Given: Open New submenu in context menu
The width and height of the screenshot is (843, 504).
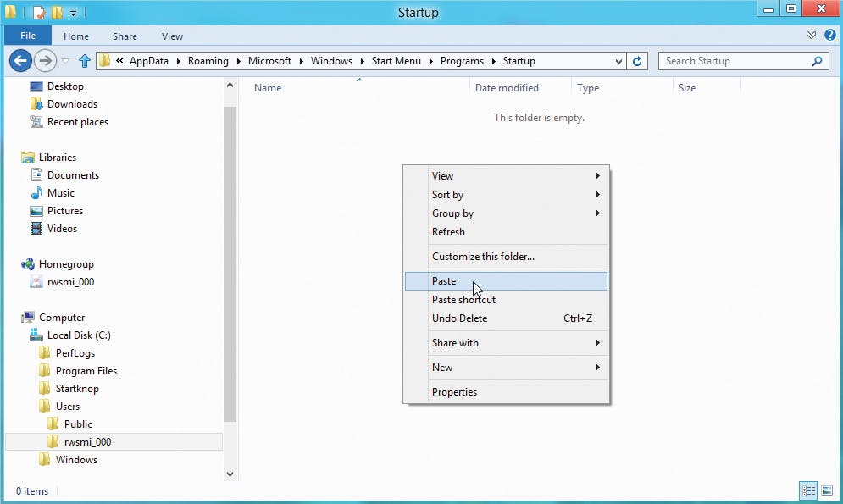Looking at the screenshot, I should tap(506, 368).
